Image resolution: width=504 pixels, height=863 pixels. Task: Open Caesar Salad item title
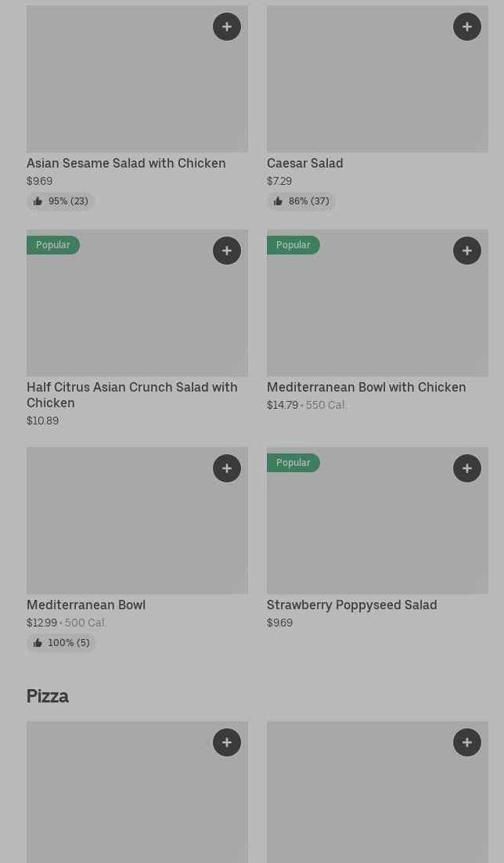point(304,163)
